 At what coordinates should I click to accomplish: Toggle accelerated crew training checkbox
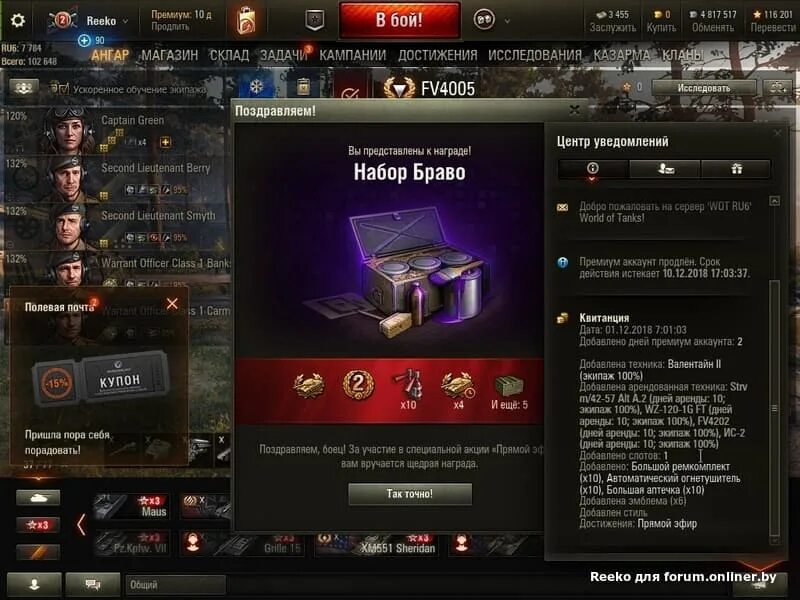click(x=64, y=89)
